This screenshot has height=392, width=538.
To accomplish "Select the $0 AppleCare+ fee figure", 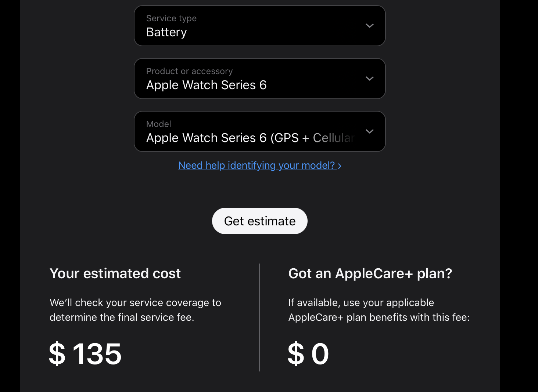I will [x=308, y=353].
